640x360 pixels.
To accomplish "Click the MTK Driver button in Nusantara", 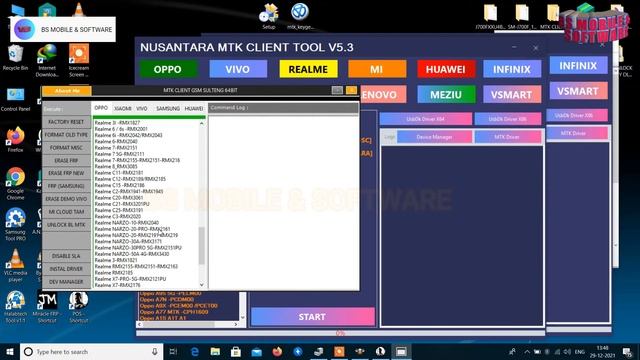I will coord(507,137).
